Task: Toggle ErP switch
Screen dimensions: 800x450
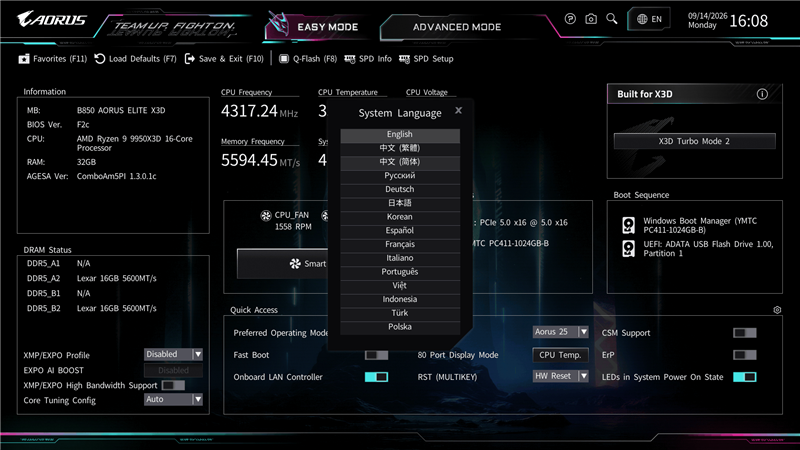Action: coord(745,355)
